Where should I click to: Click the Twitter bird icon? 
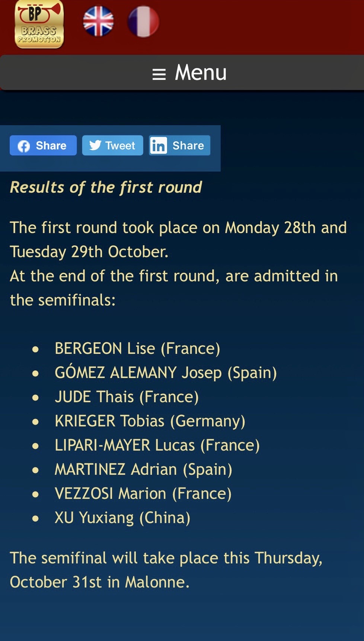[95, 145]
